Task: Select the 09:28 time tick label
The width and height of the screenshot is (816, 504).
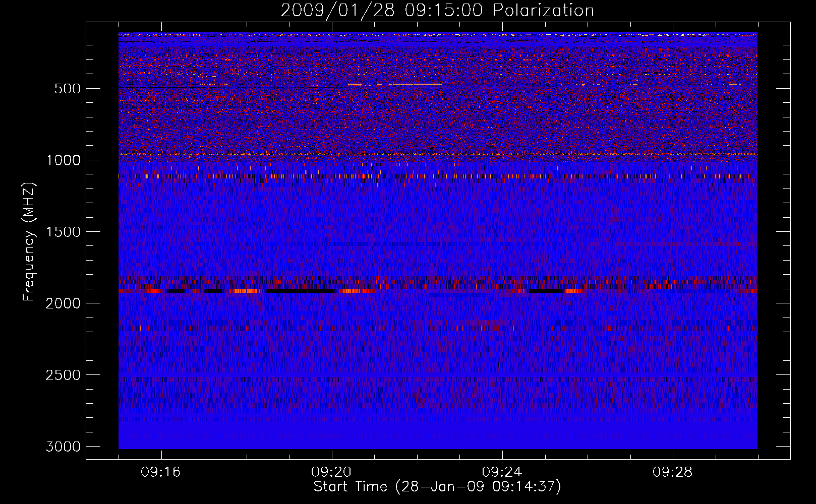Action: coord(672,472)
